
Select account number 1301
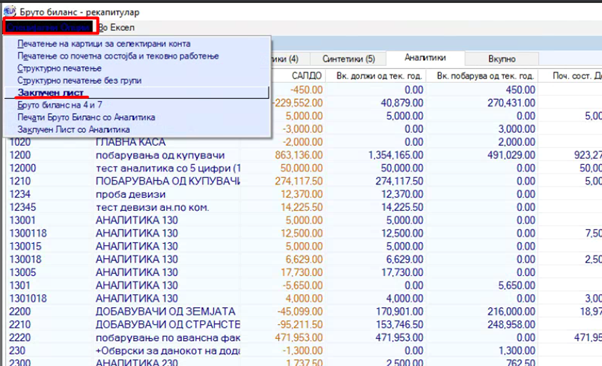(x=20, y=285)
